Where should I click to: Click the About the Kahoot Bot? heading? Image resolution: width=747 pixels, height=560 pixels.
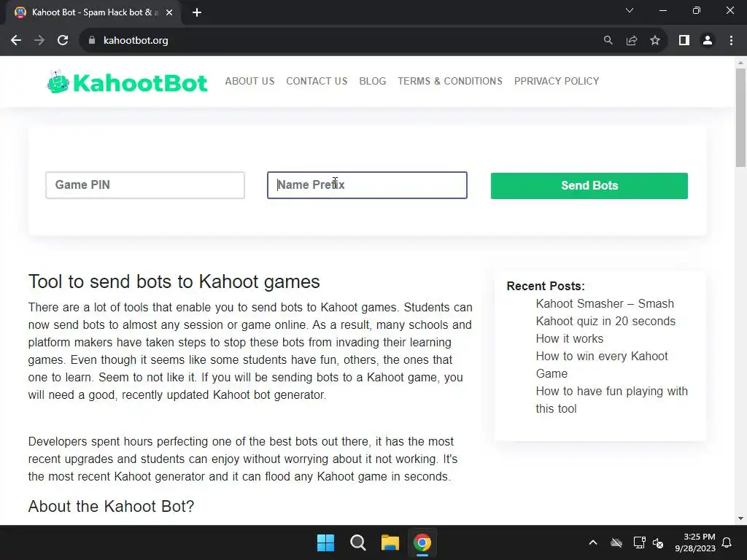coord(111,506)
